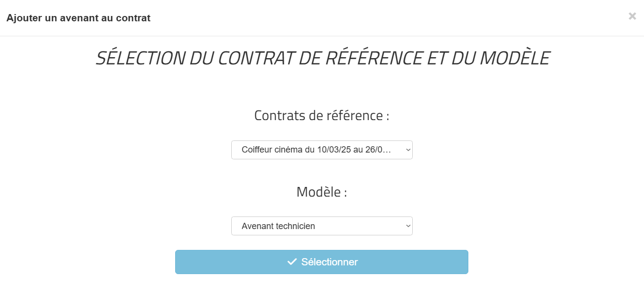The image size is (644, 308).
Task: Click the Contrats de référence dropdown arrow
Action: click(408, 150)
